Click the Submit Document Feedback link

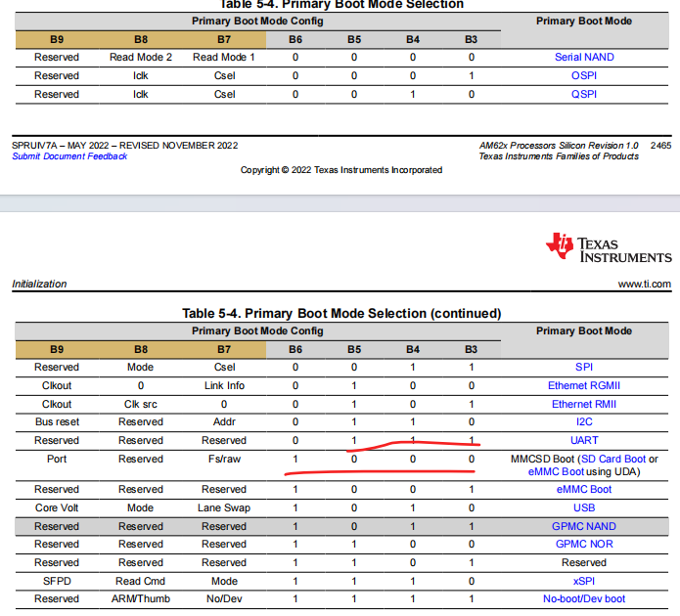coord(69,156)
